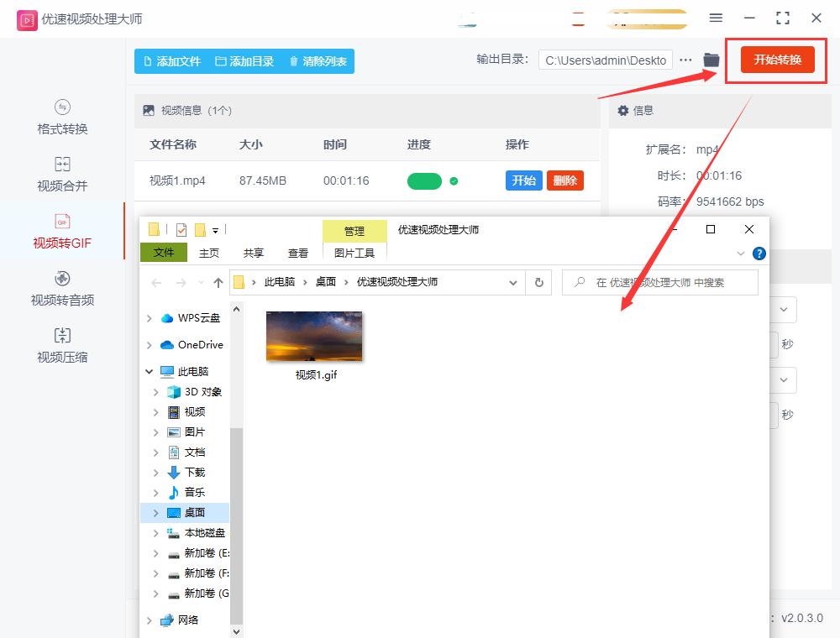Click the 开始转换 button
The image size is (840, 638).
tap(774, 60)
